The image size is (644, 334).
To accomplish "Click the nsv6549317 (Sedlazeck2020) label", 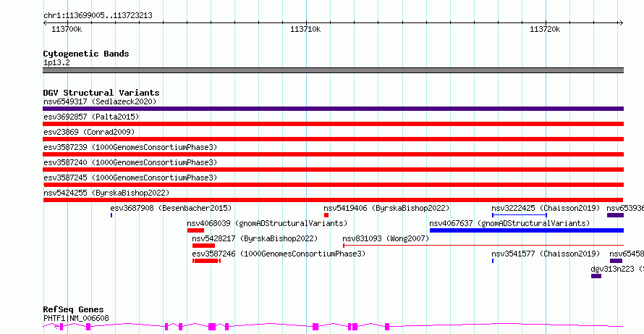I will (x=100, y=101).
